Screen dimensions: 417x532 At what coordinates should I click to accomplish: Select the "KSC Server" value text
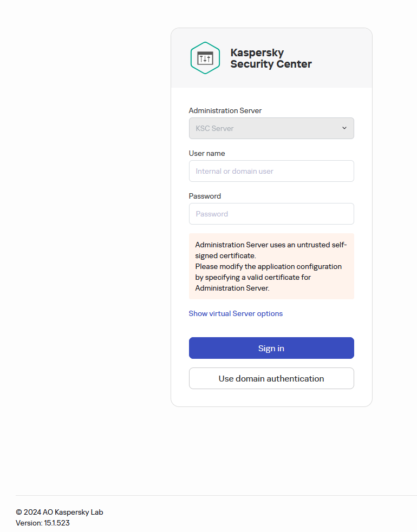(x=214, y=129)
